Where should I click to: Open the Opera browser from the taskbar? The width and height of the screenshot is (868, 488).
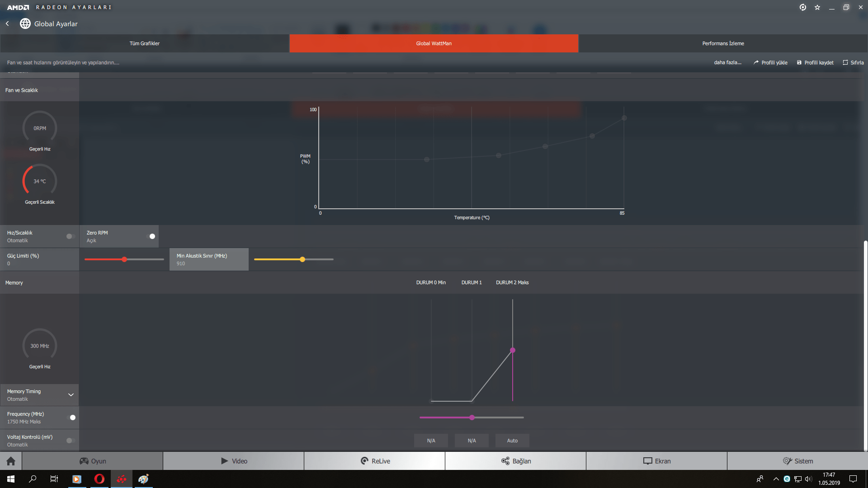(x=99, y=479)
